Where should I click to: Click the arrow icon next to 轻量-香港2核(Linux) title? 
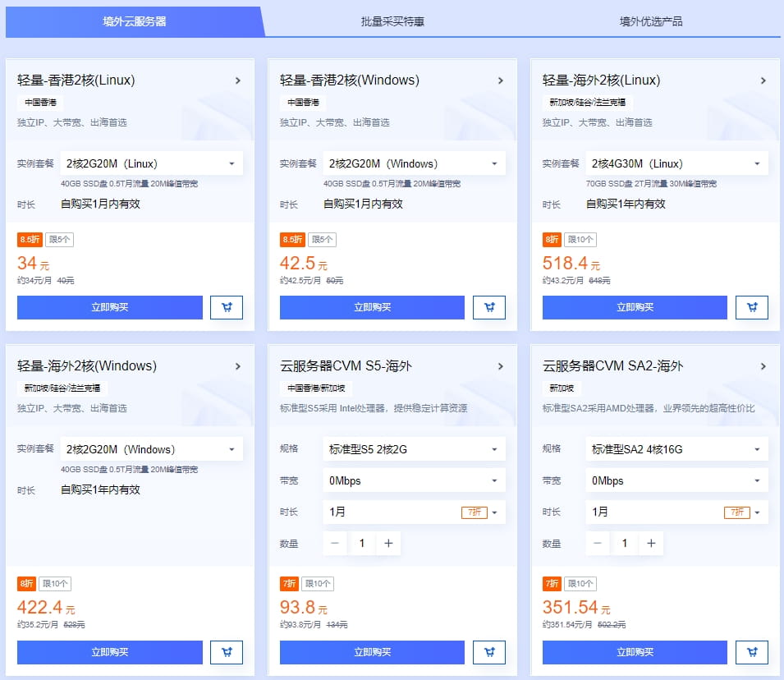238,80
